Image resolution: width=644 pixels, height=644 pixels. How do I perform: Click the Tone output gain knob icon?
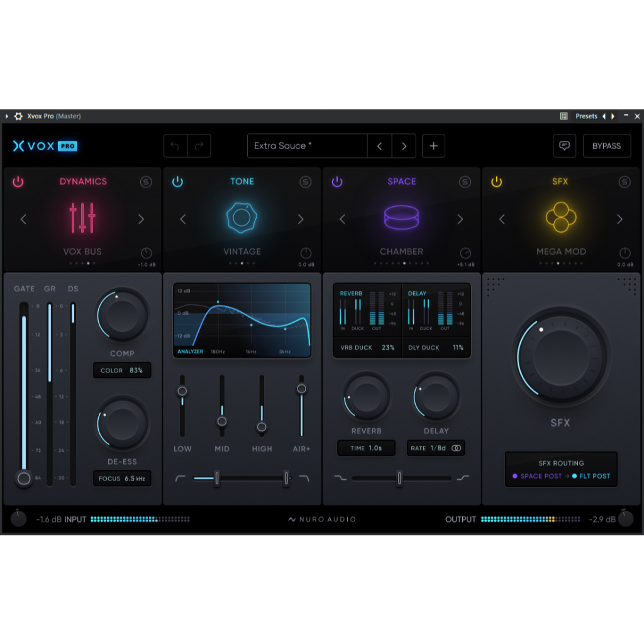(306, 253)
